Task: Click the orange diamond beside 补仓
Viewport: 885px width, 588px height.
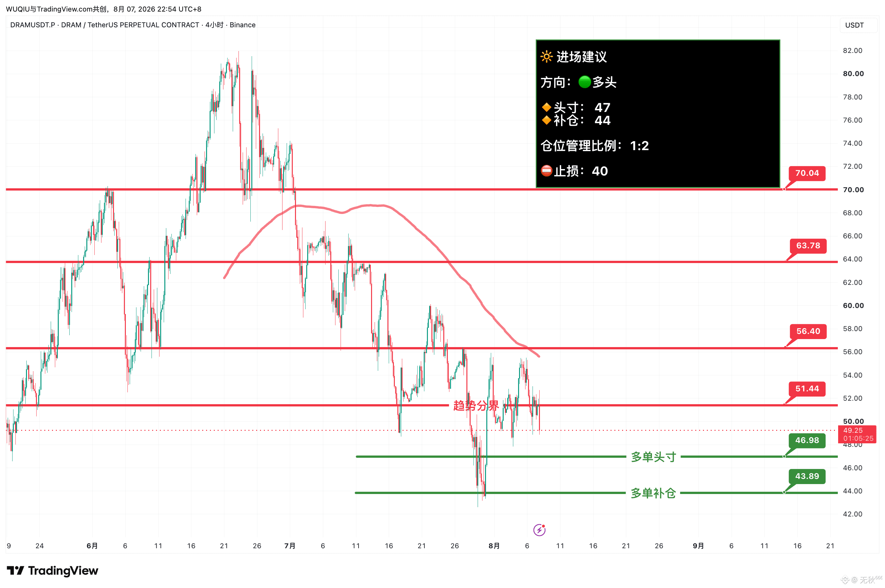Action: click(546, 120)
